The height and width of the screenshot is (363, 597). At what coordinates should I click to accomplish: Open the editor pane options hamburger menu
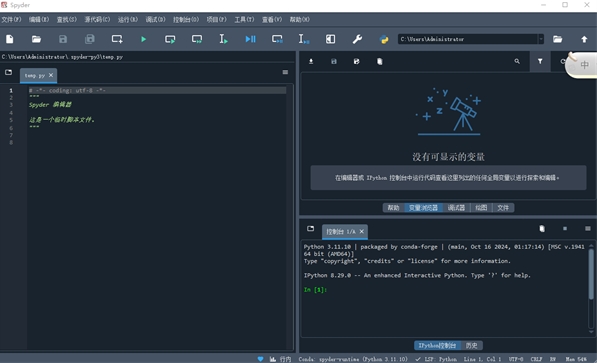point(285,72)
